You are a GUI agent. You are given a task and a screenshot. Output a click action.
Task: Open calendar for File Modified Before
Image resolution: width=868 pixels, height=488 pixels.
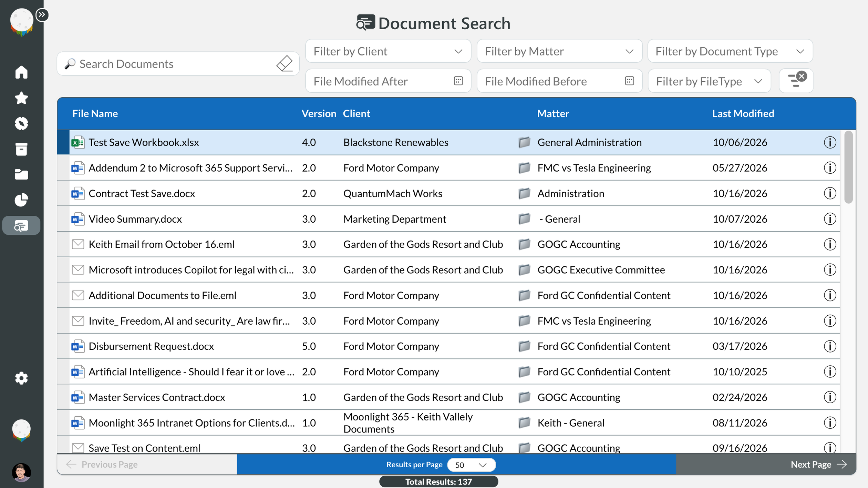(629, 81)
